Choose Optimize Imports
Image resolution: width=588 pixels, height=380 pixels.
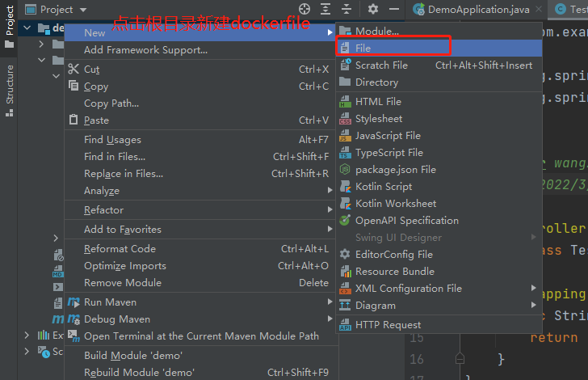[x=199, y=266]
